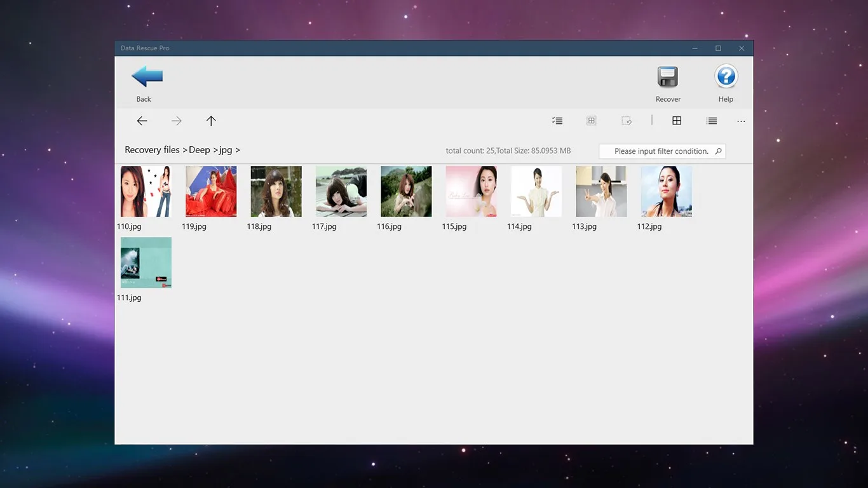
Task: Click the dimmed grid select toolbar icon
Action: 591,121
